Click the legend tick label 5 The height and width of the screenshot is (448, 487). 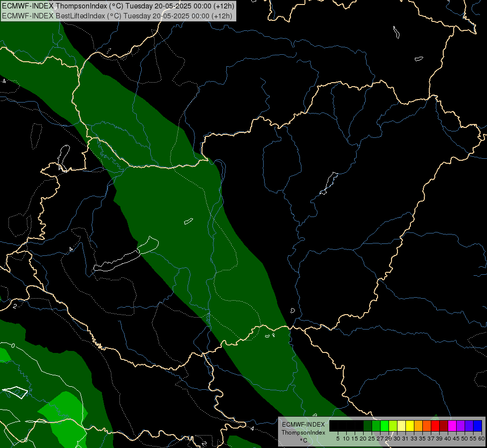tap(338, 439)
